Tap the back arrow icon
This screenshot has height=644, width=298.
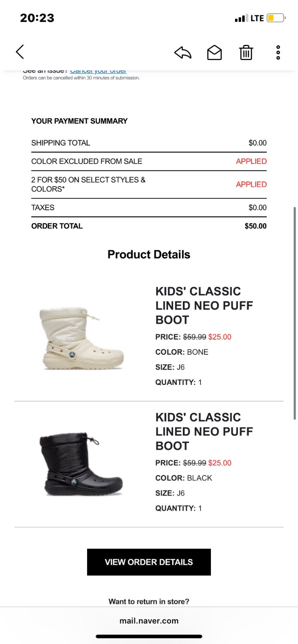click(x=20, y=52)
